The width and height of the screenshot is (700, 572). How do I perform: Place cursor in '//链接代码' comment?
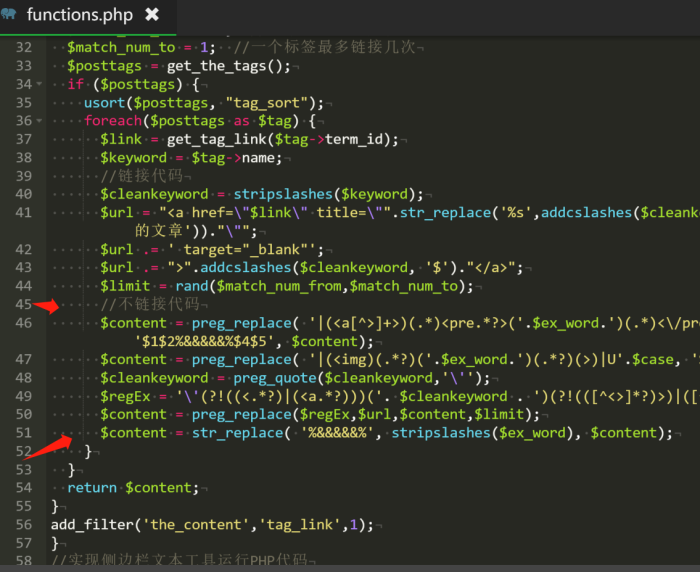[140, 176]
